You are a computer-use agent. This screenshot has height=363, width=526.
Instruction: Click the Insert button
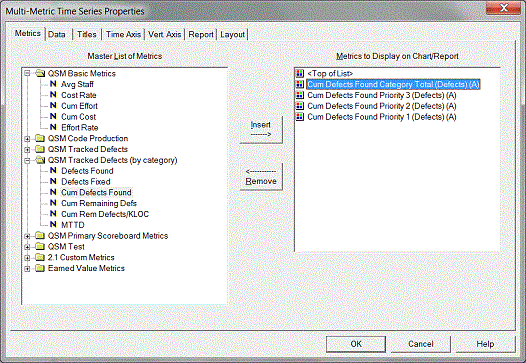coord(261,129)
